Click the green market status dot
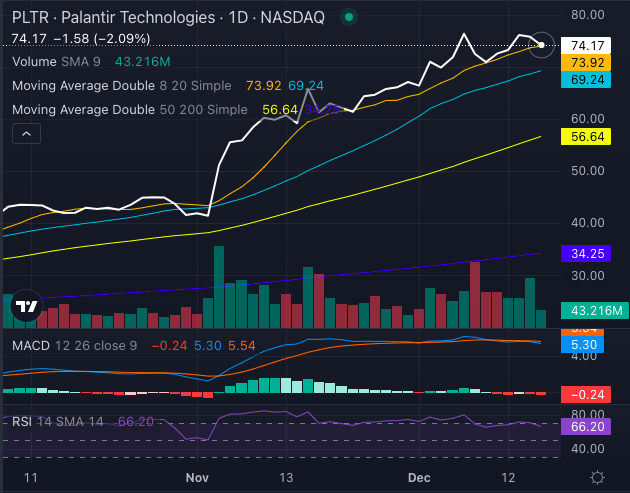 pyautogui.click(x=347, y=17)
